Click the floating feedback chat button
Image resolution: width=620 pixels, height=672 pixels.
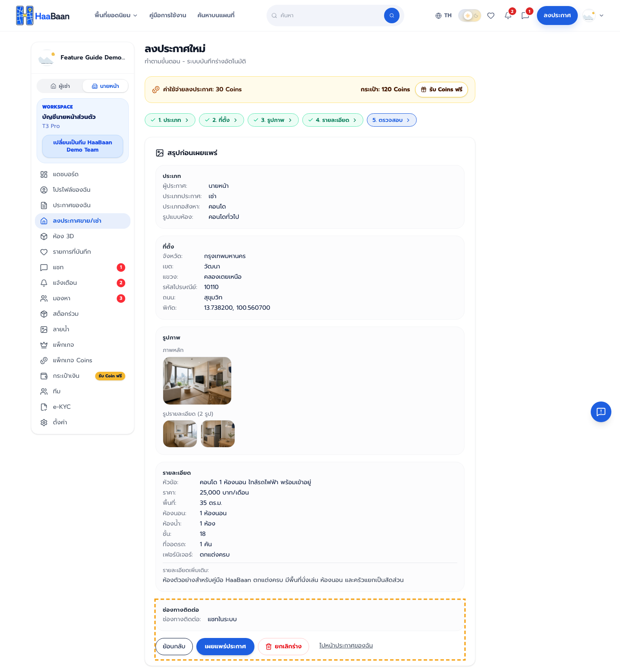coord(601,412)
